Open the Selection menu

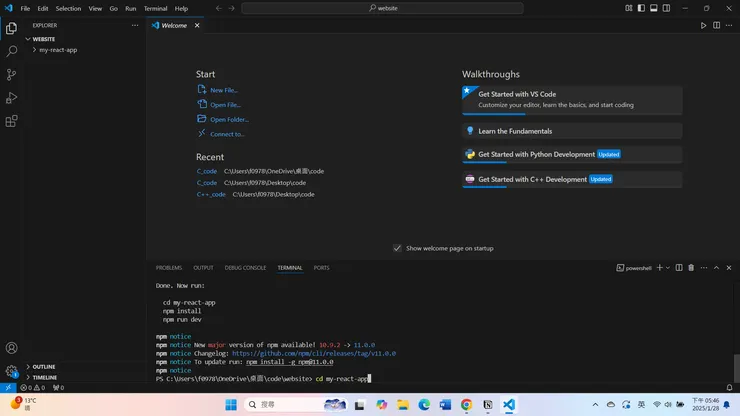[x=68, y=8]
